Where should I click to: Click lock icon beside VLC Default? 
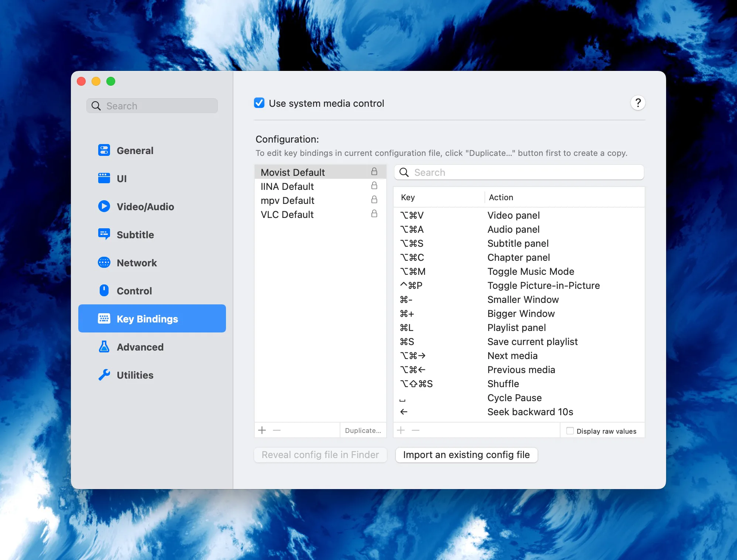(374, 214)
